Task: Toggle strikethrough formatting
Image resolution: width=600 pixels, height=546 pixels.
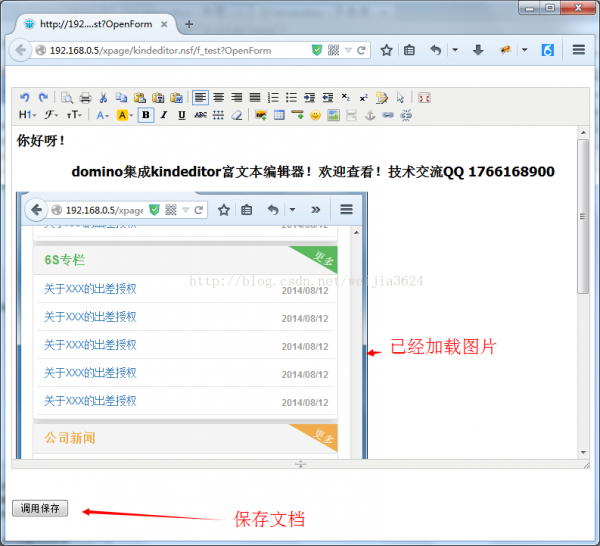Action: click(201, 115)
